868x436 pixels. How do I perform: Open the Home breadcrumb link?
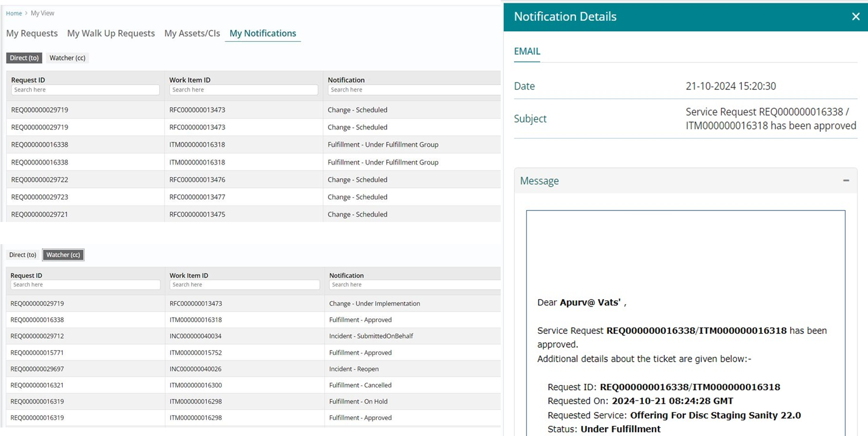tap(14, 13)
